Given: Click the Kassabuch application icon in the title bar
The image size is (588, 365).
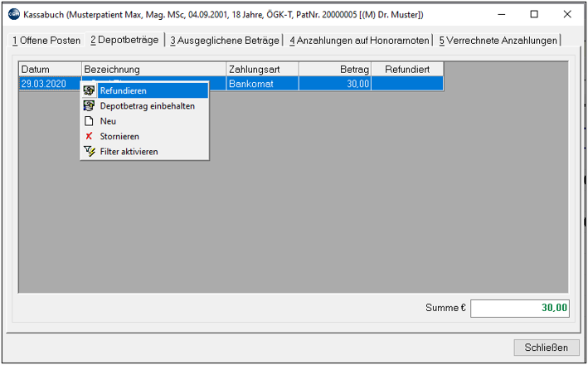Looking at the screenshot, I should (x=14, y=15).
